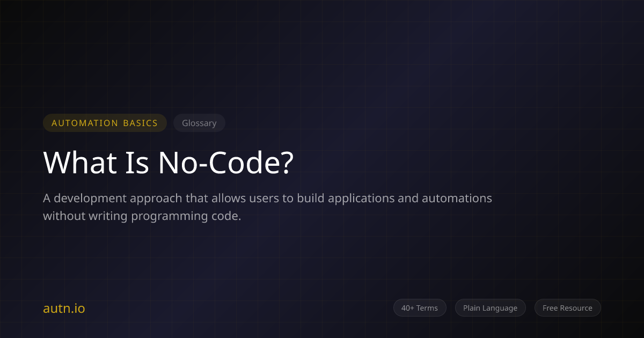Click the description starting "A development approach"
This screenshot has width=644, height=338.
[267, 207]
